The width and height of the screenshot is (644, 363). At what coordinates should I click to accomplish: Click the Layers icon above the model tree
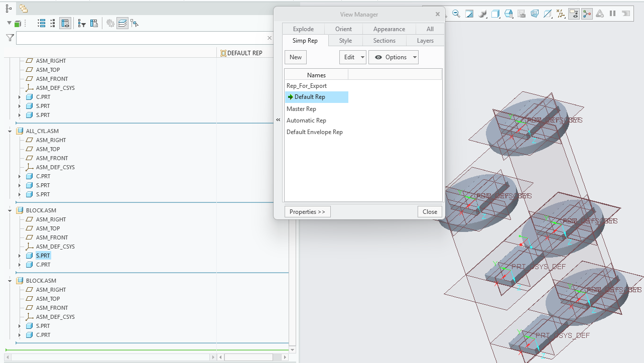click(122, 23)
